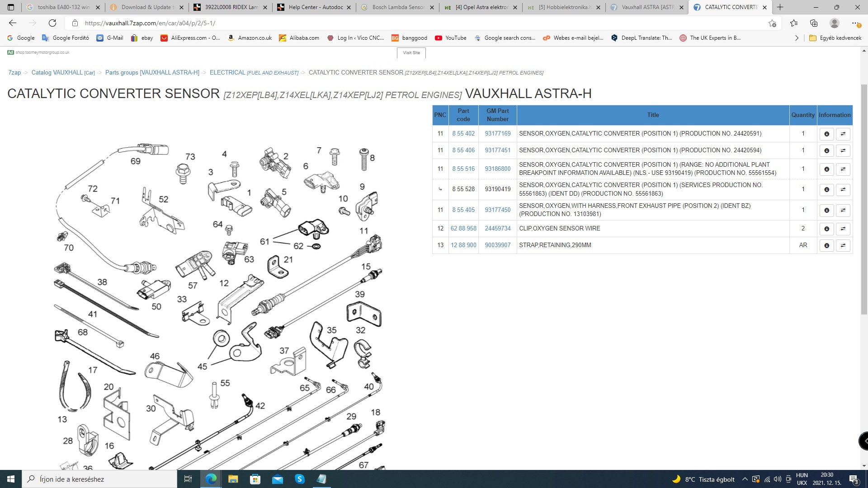Refresh the browser page
Screen dimensions: 868x488
(52, 23)
